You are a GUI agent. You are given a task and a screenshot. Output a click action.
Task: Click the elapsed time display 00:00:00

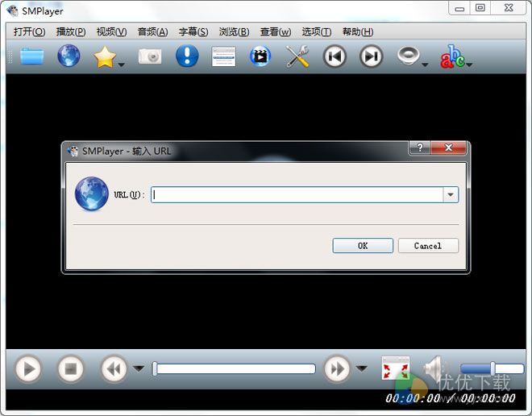point(413,398)
